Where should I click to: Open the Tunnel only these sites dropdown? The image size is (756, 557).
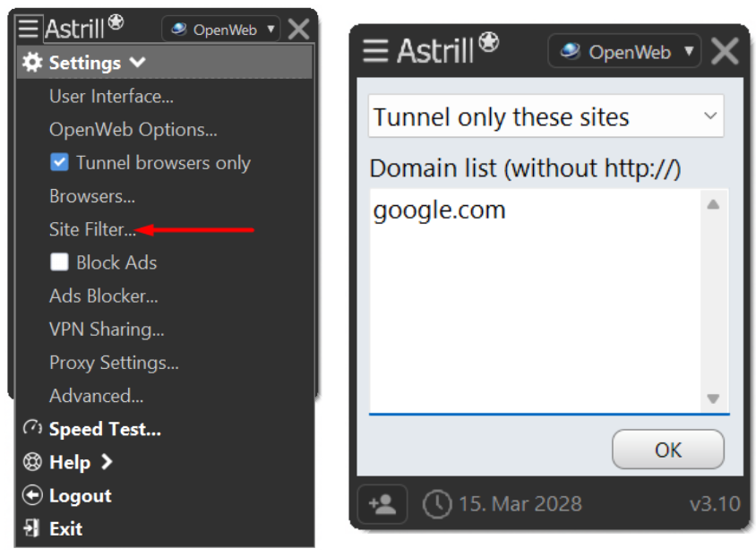546,116
